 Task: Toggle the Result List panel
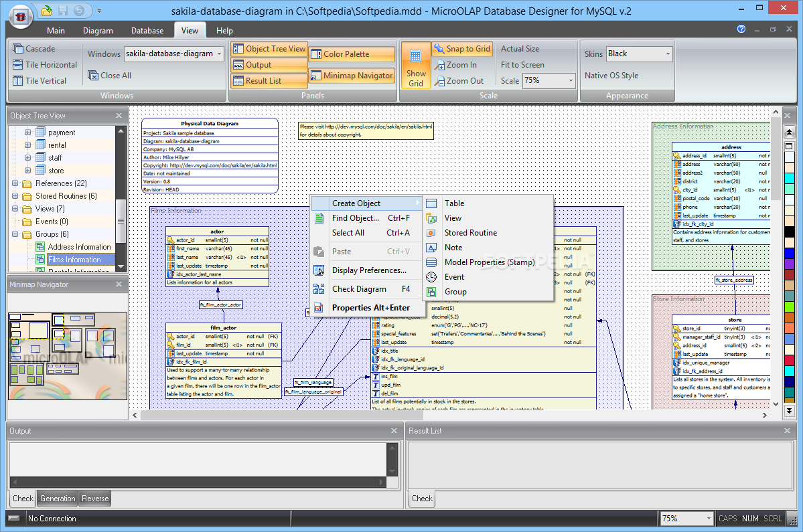pos(269,80)
